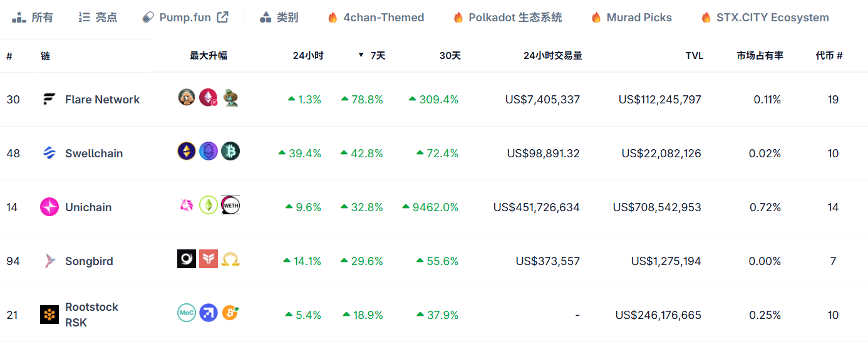Viewport: 868px width, 344px height.
Task: Select the Murad Picks category
Action: click(x=631, y=18)
